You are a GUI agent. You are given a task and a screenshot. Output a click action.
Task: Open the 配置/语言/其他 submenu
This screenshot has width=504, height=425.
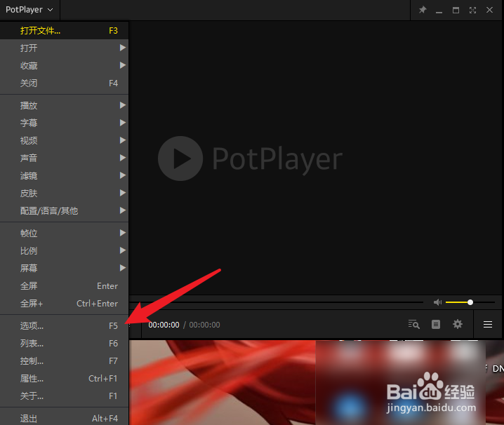click(x=65, y=210)
